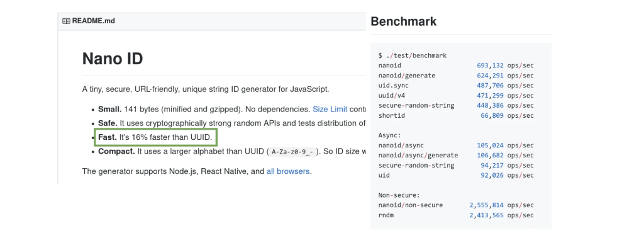Click the nanoid/async benchmark label
The width and height of the screenshot is (644, 233).
point(401,145)
